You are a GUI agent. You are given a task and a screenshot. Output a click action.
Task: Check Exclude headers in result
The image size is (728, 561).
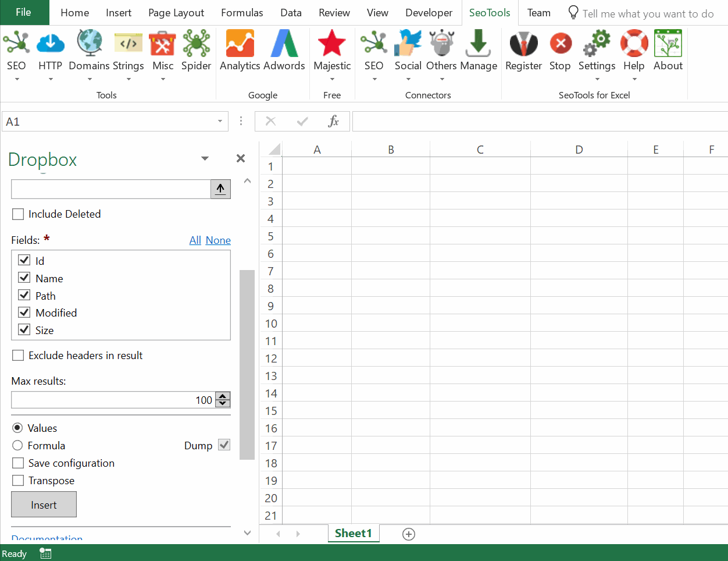tap(18, 356)
